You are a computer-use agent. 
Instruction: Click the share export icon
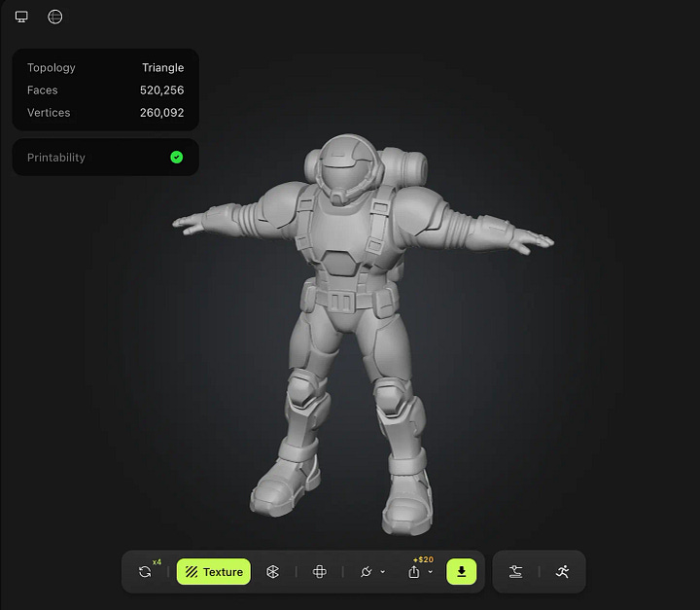pos(414,572)
